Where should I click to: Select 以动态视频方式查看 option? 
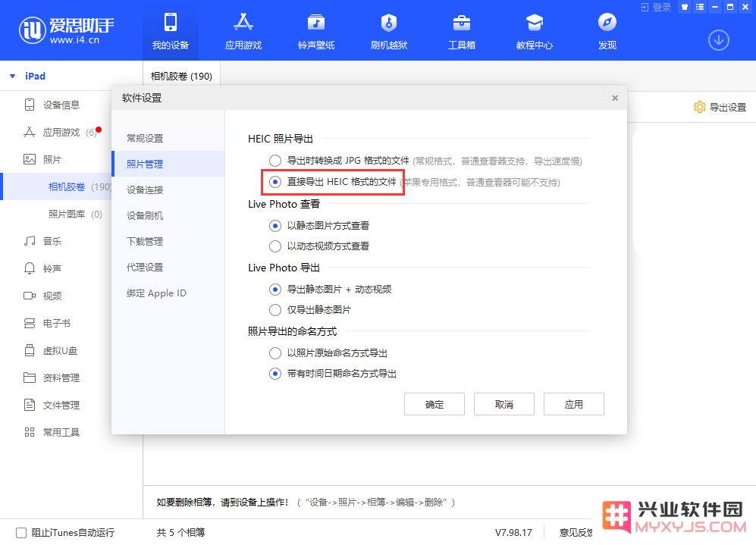coord(274,246)
